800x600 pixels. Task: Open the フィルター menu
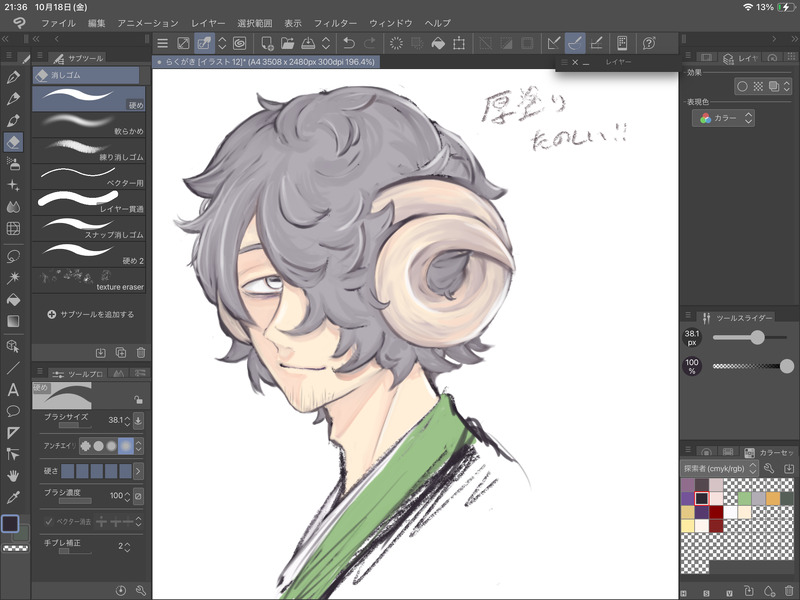pos(335,23)
